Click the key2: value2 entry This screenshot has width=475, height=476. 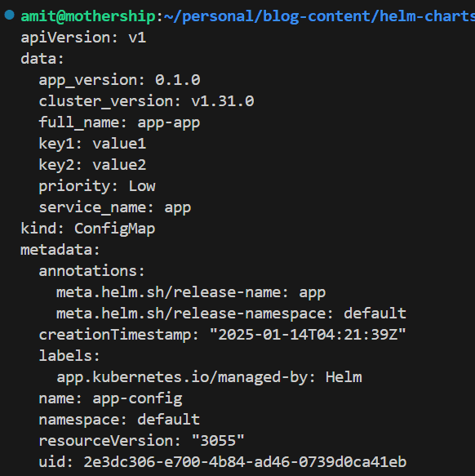coord(92,165)
